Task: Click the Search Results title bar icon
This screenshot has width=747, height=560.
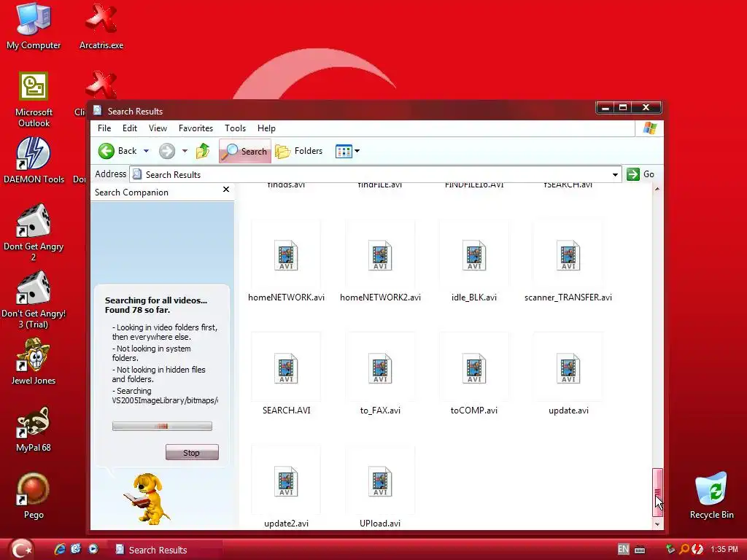Action: tap(97, 111)
